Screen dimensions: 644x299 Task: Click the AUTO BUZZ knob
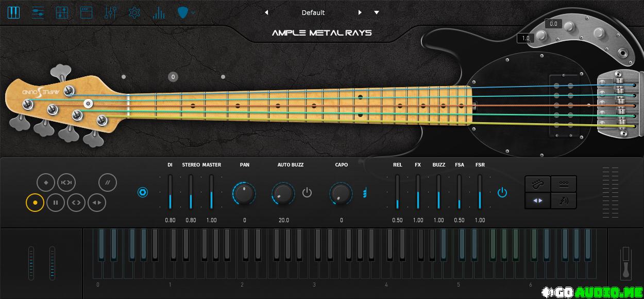[283, 193]
